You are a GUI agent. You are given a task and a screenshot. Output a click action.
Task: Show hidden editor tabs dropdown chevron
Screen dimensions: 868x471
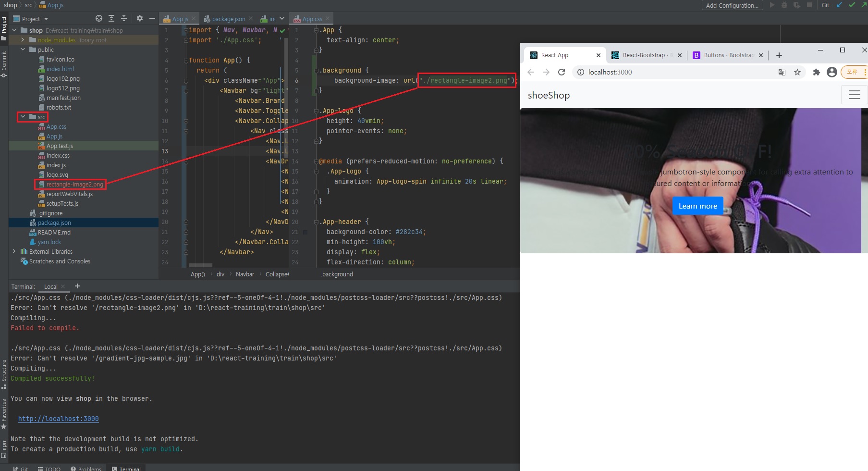tap(282, 19)
